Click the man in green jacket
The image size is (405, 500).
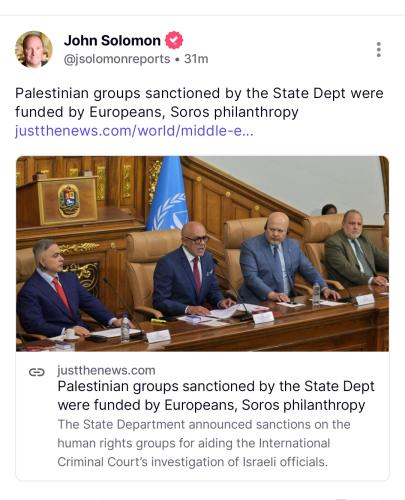coord(356,250)
